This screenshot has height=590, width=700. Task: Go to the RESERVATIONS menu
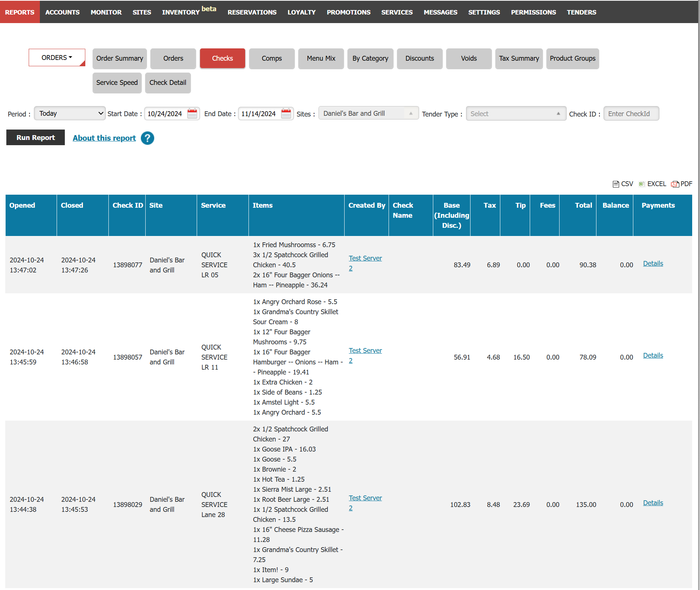click(252, 12)
